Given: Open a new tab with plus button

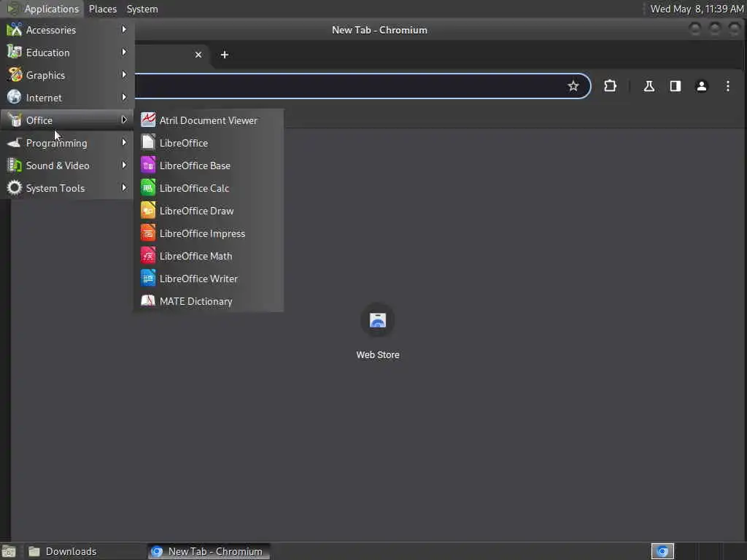Looking at the screenshot, I should click(225, 55).
